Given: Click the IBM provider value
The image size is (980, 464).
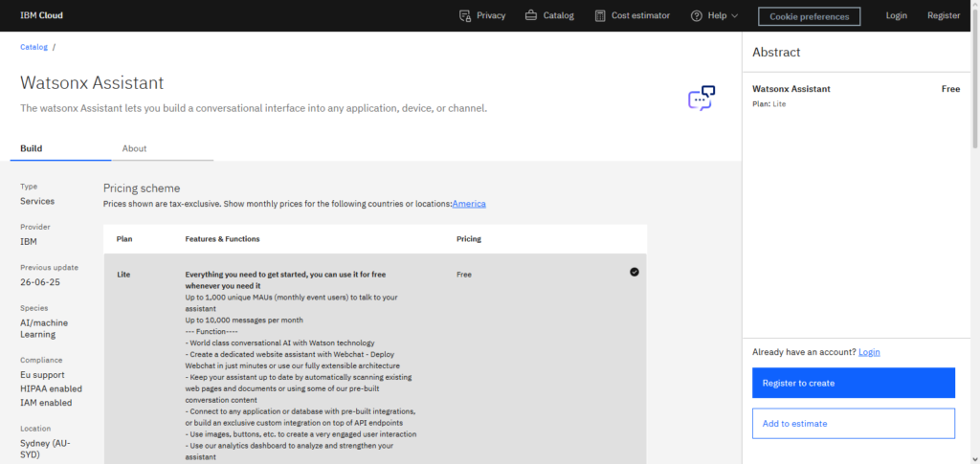Looking at the screenshot, I should (x=28, y=242).
